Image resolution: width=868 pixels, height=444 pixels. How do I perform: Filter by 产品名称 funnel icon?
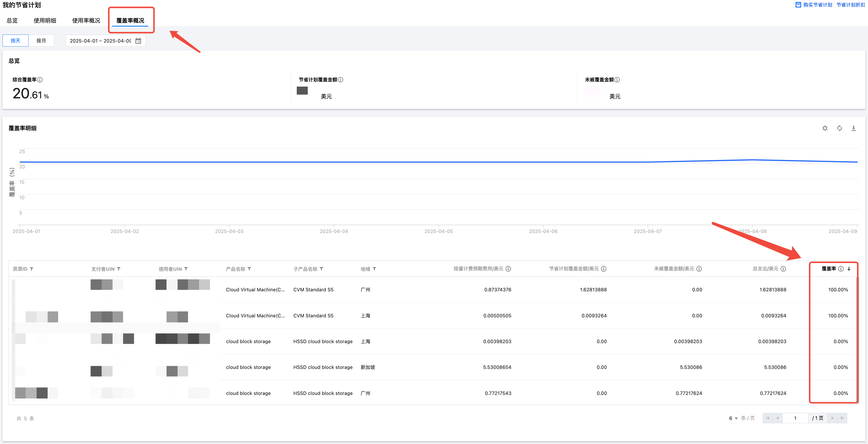249,269
